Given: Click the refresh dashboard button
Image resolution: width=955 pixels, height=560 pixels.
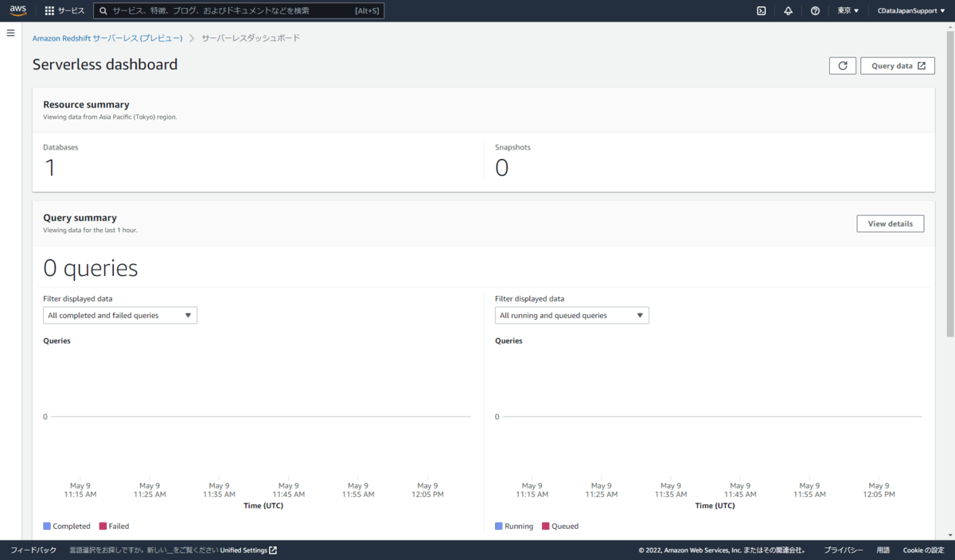Looking at the screenshot, I should pyautogui.click(x=843, y=66).
